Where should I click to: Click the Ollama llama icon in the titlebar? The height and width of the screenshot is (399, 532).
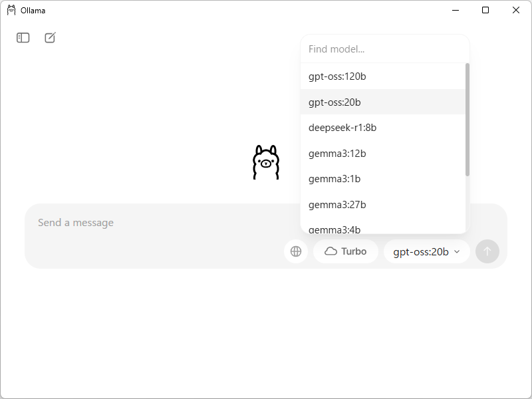(12, 10)
